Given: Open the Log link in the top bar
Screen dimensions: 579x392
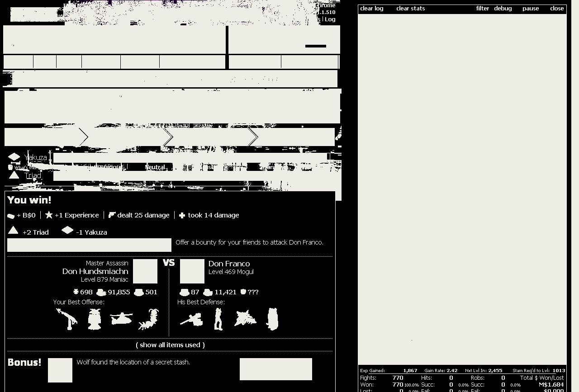Looking at the screenshot, I should click(x=330, y=19).
